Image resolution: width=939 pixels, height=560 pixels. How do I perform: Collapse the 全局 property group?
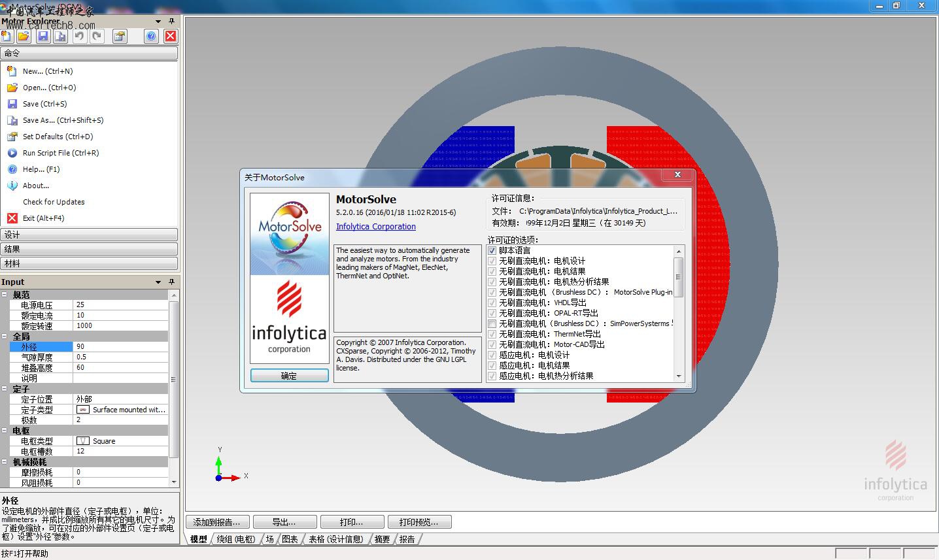click(5, 337)
